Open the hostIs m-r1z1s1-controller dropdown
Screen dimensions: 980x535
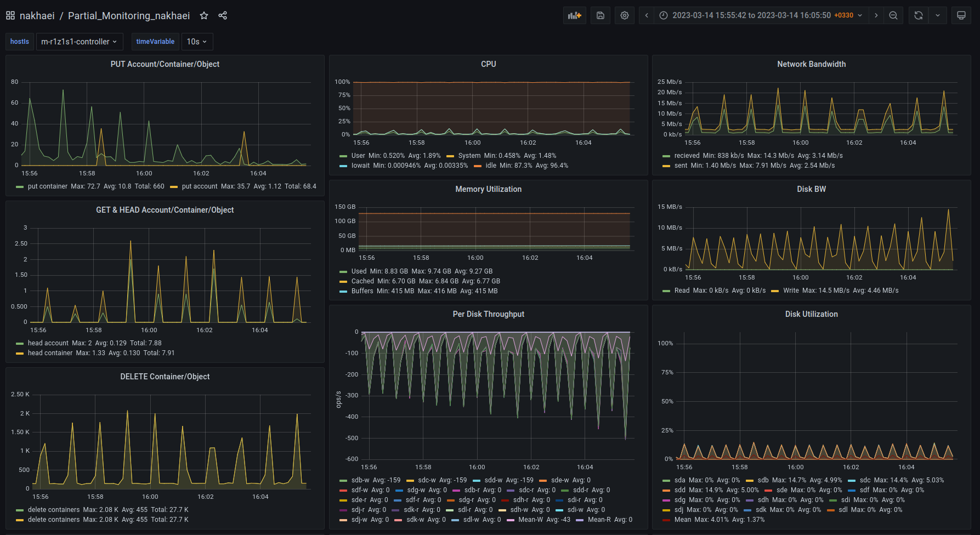click(80, 42)
